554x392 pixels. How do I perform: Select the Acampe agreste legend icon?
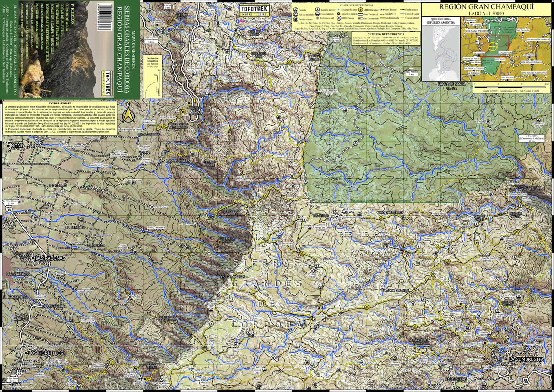[x=319, y=10]
